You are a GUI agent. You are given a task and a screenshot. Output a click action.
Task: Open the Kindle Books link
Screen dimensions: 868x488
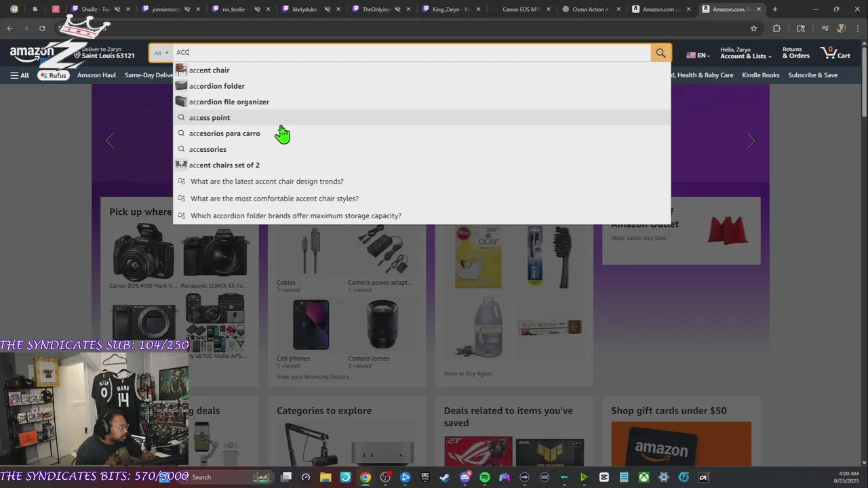point(760,75)
